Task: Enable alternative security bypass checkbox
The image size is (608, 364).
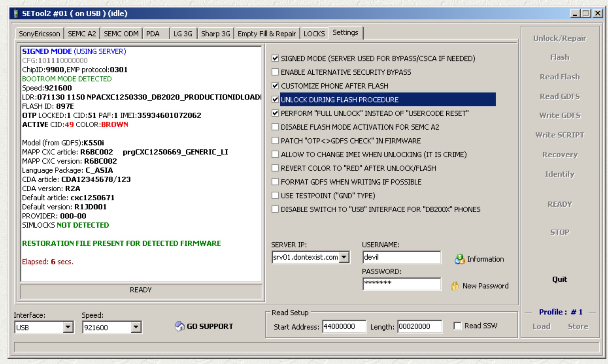Action: [x=275, y=72]
